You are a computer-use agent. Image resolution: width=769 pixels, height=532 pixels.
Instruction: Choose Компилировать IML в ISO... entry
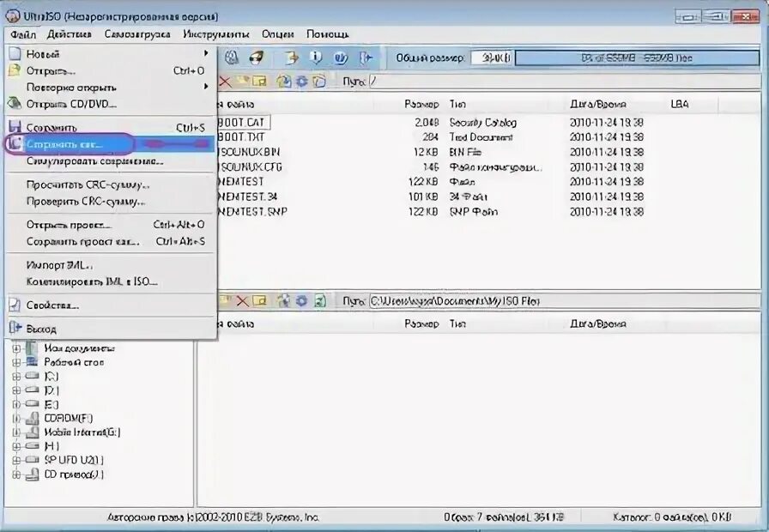pos(111,282)
